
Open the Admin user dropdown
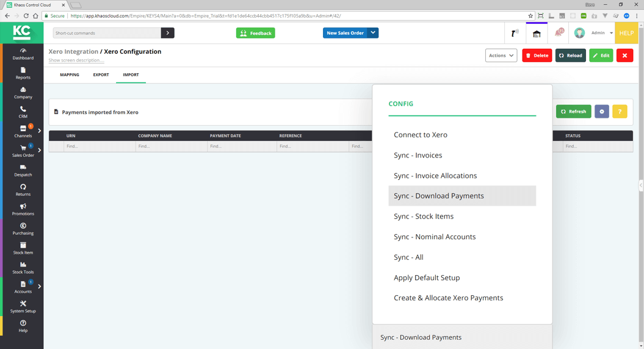click(611, 33)
